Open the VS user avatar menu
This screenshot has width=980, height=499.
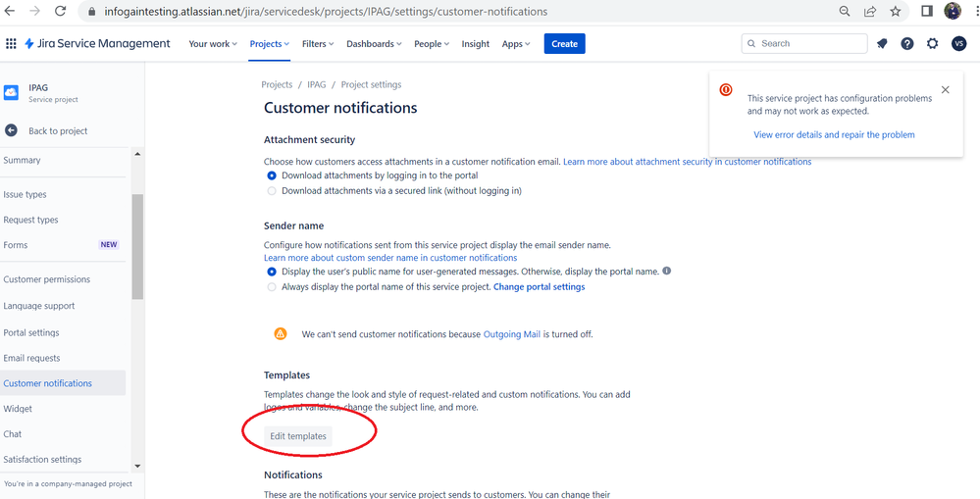[958, 44]
